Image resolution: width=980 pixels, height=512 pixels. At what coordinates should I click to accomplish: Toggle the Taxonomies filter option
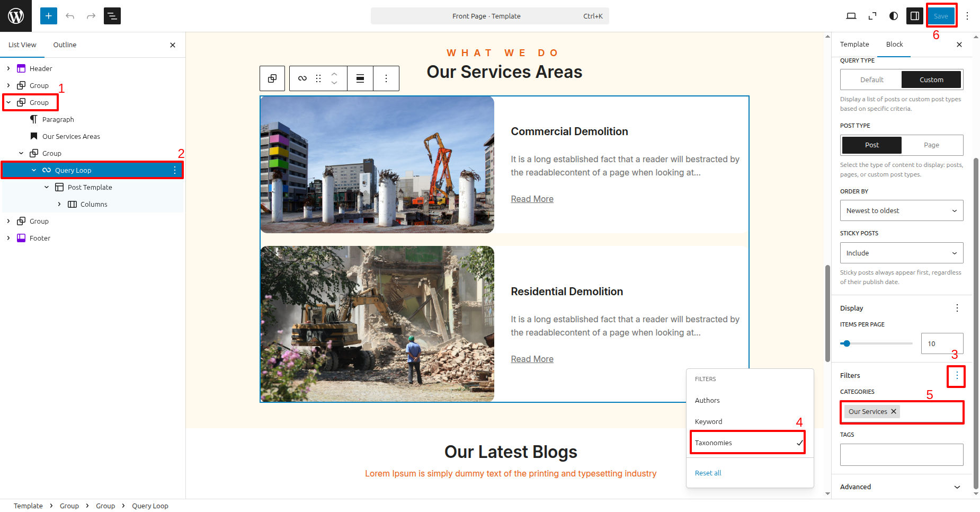tap(747, 443)
